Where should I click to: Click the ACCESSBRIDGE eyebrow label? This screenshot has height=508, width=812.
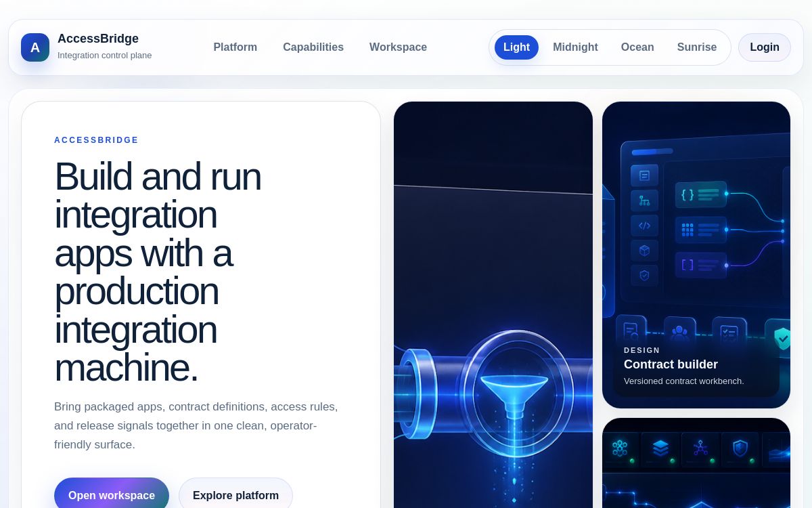[96, 140]
